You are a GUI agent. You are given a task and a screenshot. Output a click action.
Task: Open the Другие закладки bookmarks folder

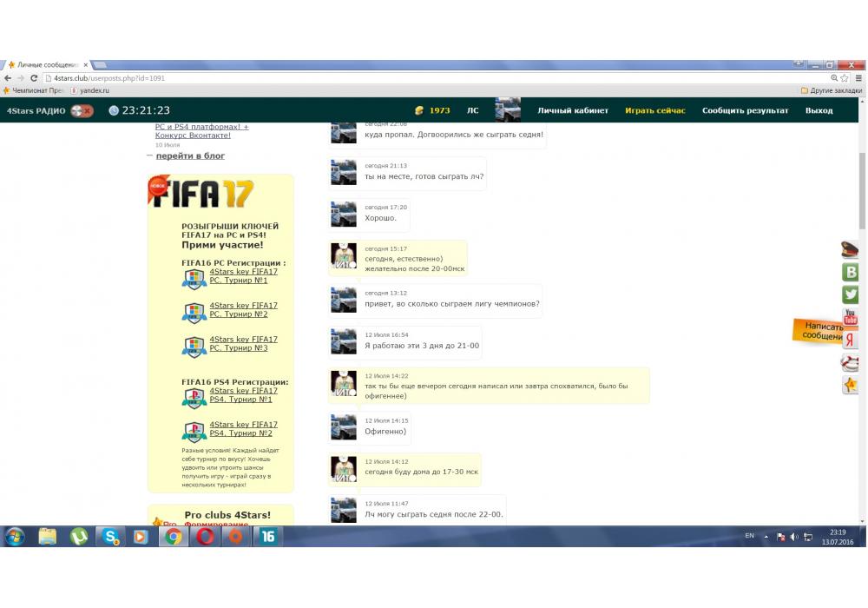[832, 90]
